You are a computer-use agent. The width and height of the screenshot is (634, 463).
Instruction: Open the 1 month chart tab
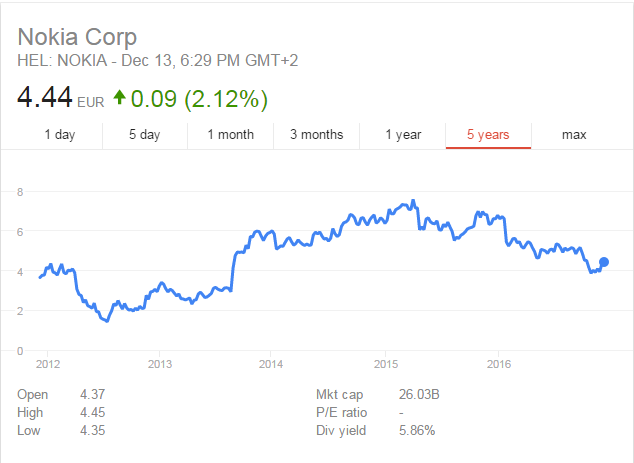(x=230, y=134)
